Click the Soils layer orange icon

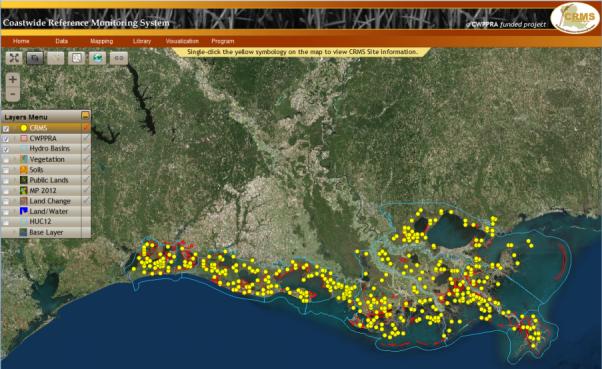pyautogui.click(x=24, y=169)
